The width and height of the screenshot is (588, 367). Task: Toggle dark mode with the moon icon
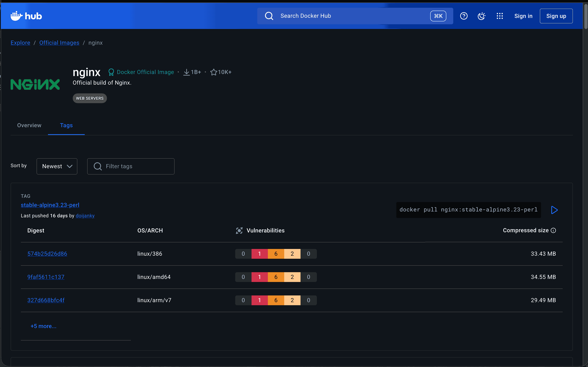pyautogui.click(x=481, y=16)
